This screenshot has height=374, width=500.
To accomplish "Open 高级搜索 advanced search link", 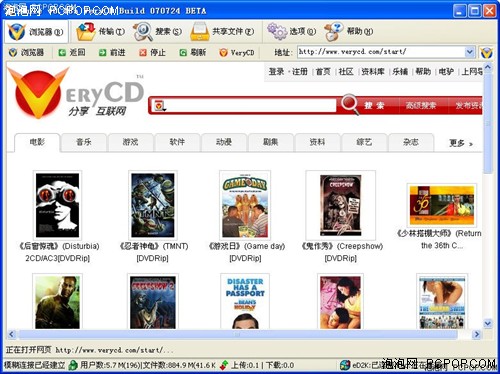I will click(421, 106).
